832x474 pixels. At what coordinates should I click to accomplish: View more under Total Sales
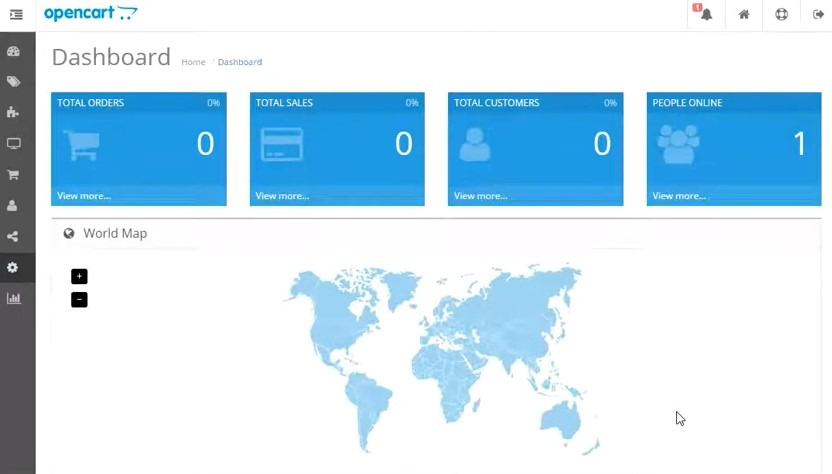click(282, 196)
